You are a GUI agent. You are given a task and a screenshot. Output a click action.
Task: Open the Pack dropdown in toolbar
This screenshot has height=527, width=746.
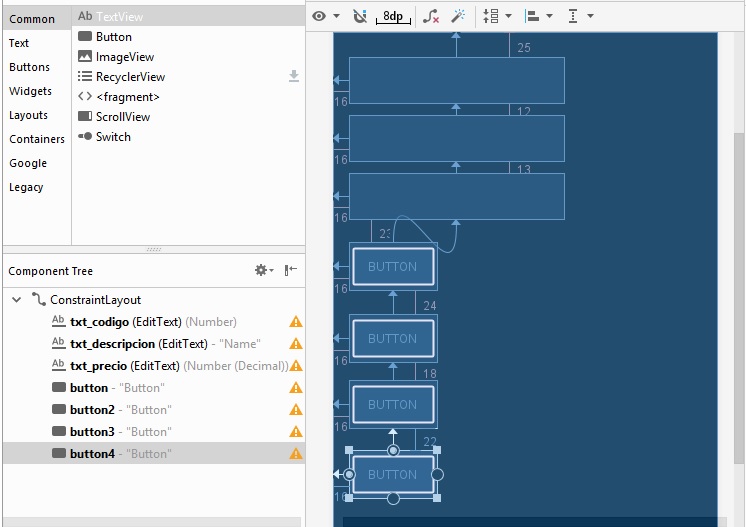496,16
